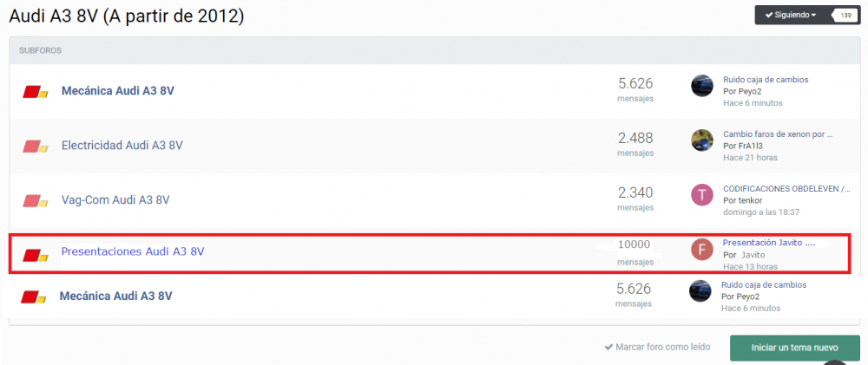Open the first Mecánica Audi A3 8V subforum

(x=118, y=91)
